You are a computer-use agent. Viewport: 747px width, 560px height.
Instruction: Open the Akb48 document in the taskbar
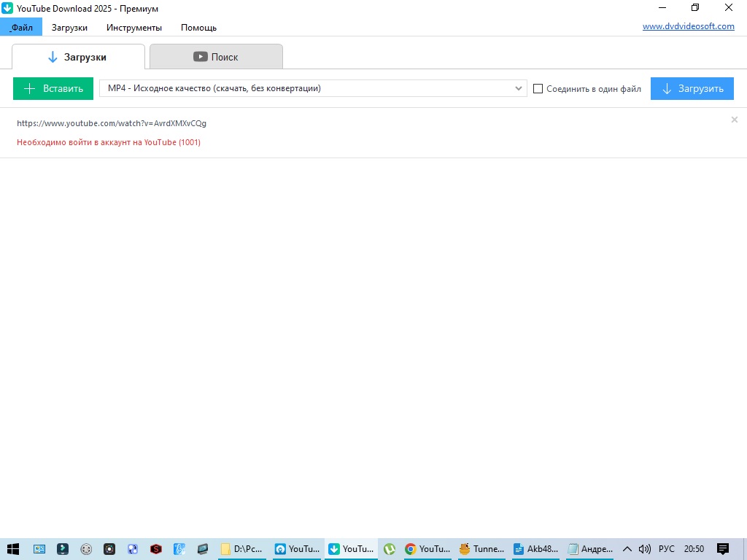pyautogui.click(x=536, y=549)
